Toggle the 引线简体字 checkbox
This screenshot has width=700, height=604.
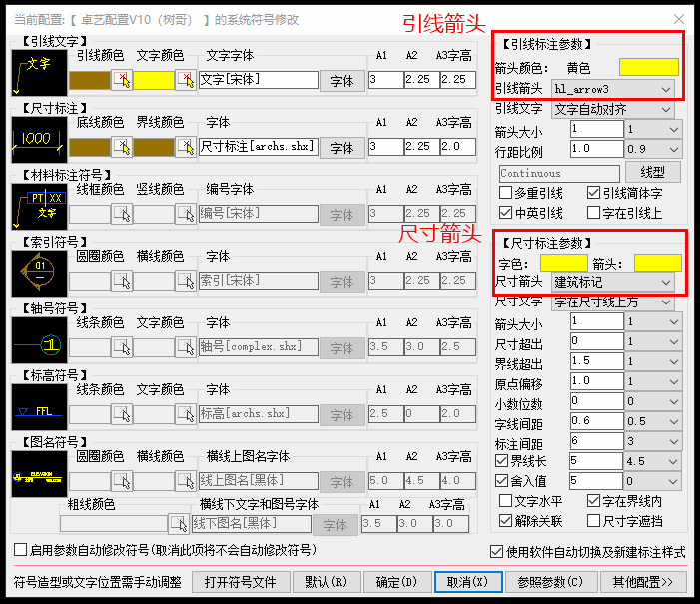coord(594,193)
